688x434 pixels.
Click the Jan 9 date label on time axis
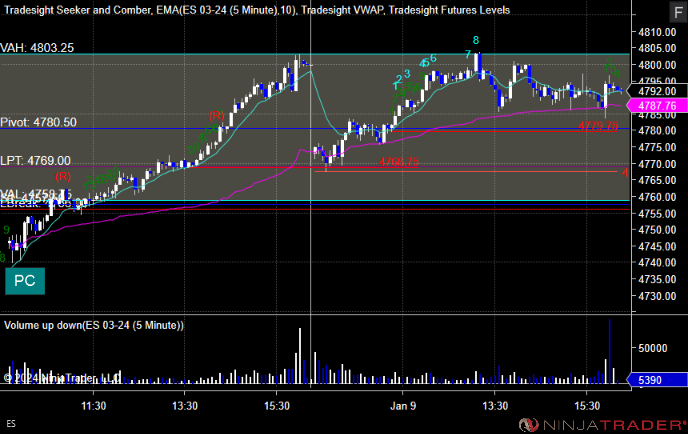pos(403,406)
